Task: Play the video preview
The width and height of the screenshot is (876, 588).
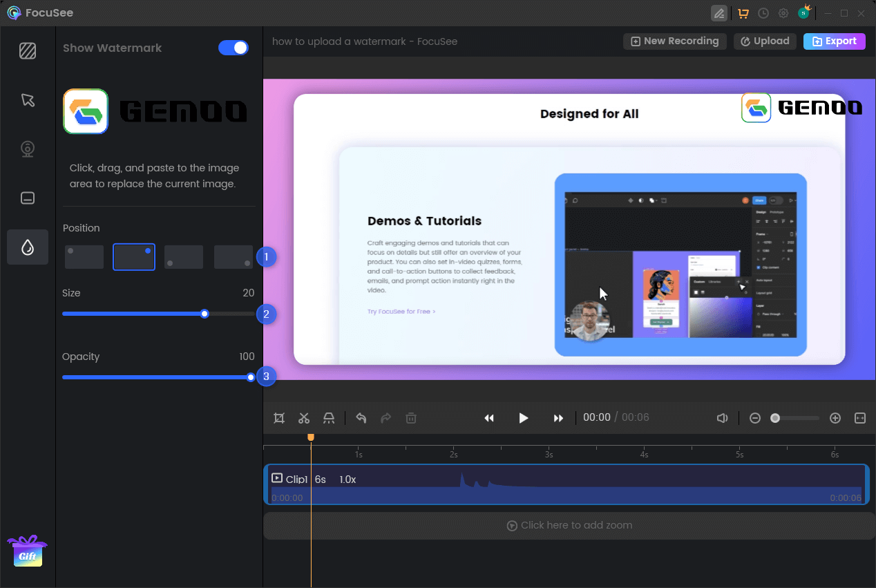Action: (x=524, y=418)
